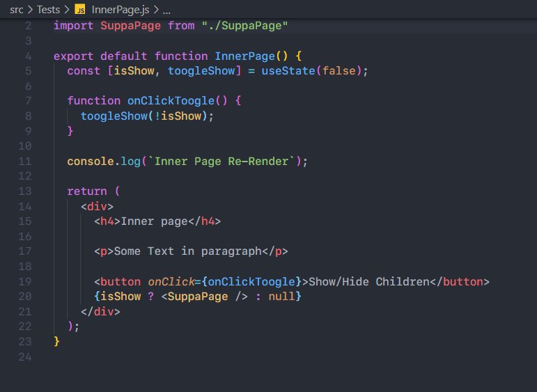
Task: Open the '...' breadcrumb symbol dropdown
Action: click(x=166, y=11)
